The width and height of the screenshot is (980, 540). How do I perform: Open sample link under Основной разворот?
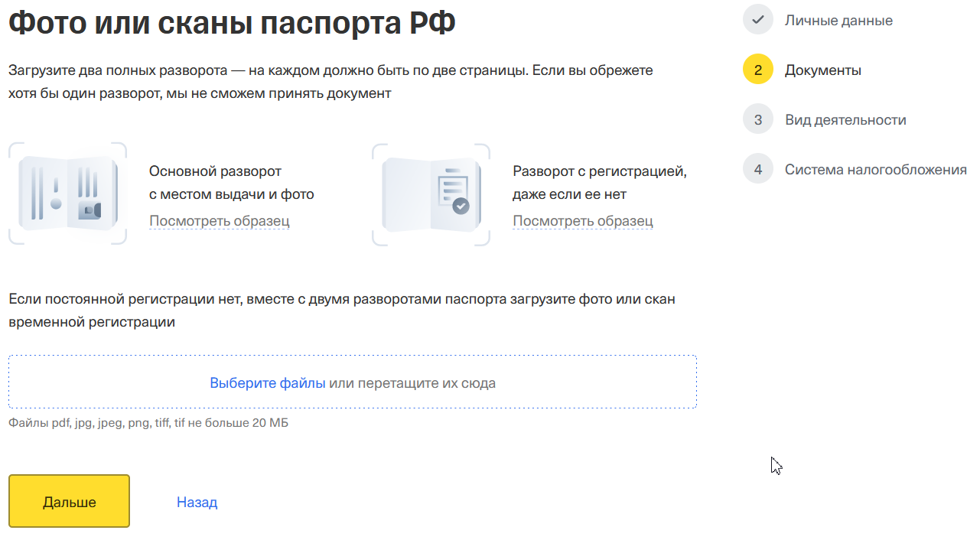click(x=219, y=221)
